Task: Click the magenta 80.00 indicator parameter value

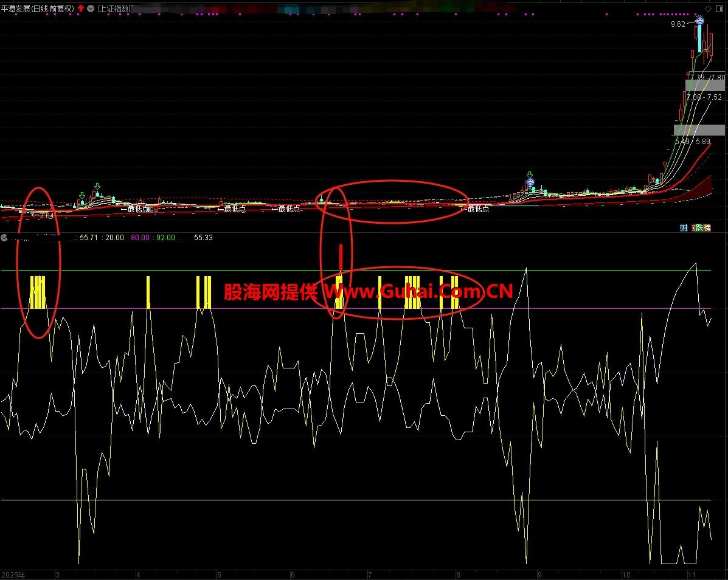Action: 140,238
